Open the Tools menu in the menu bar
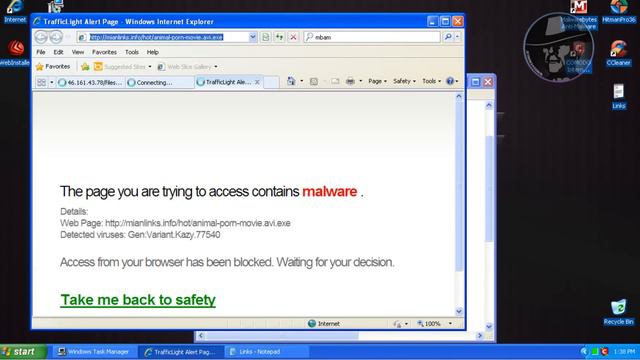 132,52
